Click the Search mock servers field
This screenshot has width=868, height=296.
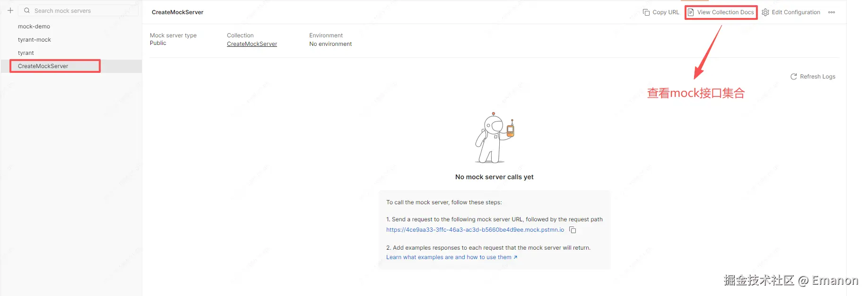coord(80,10)
